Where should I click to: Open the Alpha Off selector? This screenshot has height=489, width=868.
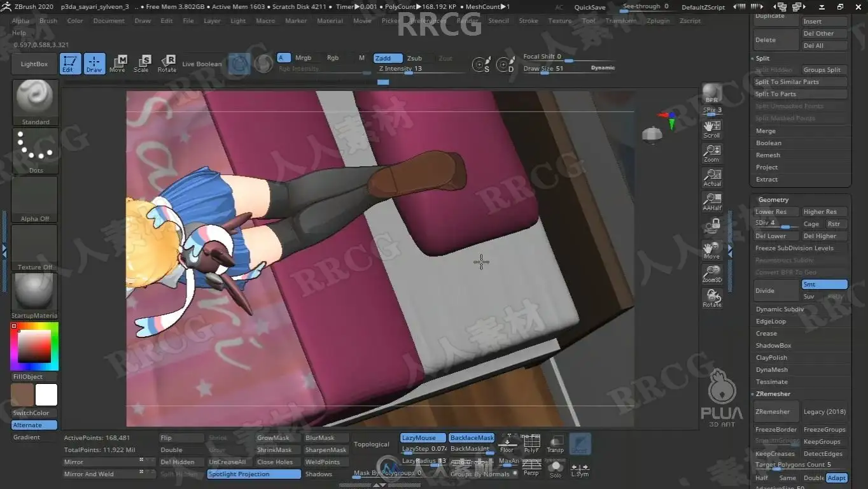pyautogui.click(x=35, y=199)
